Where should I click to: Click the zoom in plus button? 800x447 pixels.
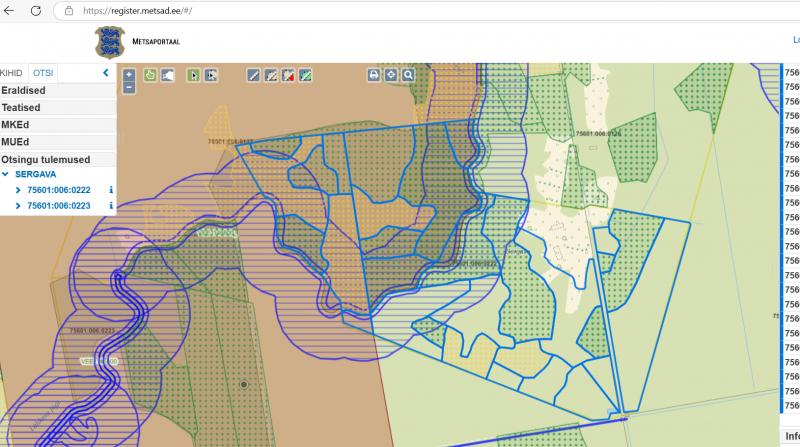coord(129,75)
